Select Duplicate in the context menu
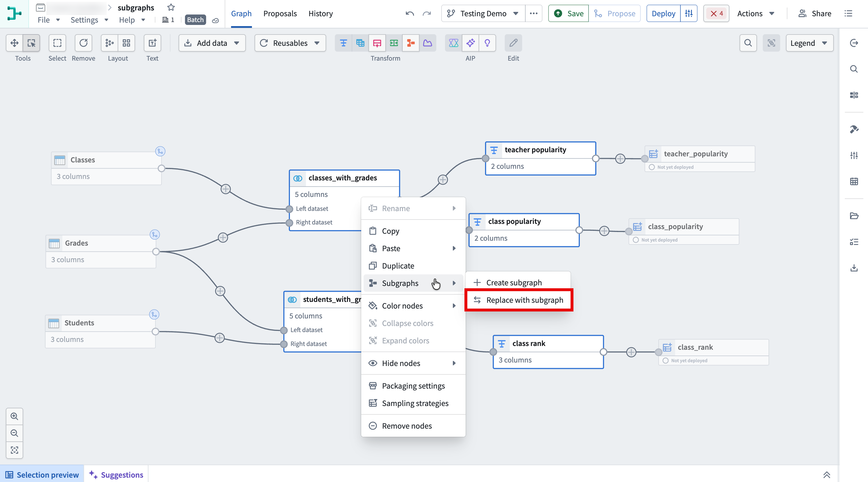868x482 pixels. pos(413,266)
